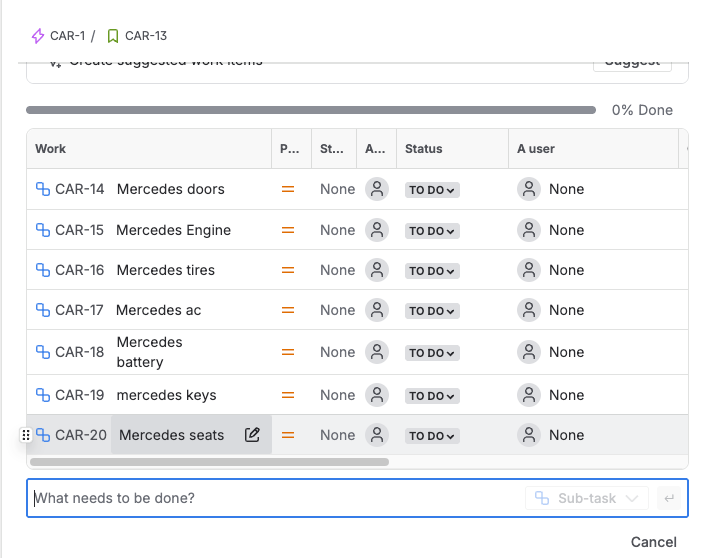This screenshot has width=701, height=558.
Task: Open TO DO status dropdown for CAR-17
Action: (x=432, y=311)
